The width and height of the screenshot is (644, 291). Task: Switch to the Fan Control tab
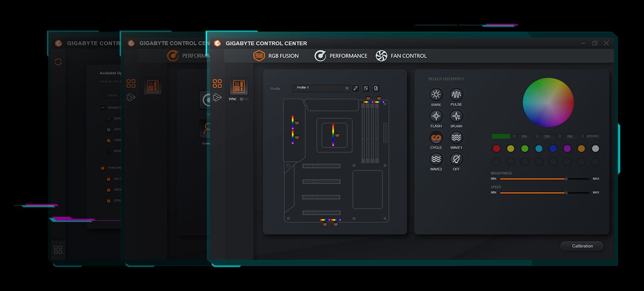(401, 55)
